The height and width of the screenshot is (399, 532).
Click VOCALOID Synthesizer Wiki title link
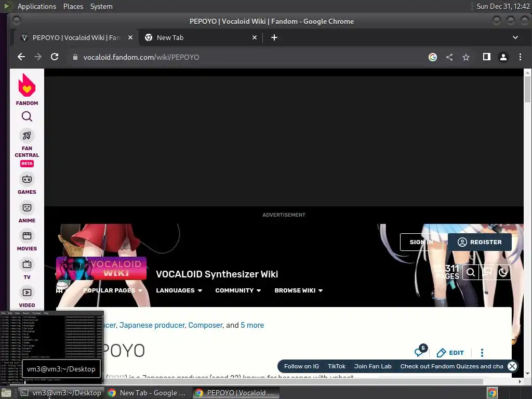[217, 274]
